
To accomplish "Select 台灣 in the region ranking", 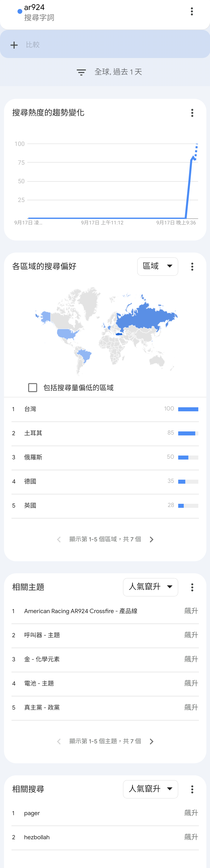I will [x=105, y=409].
